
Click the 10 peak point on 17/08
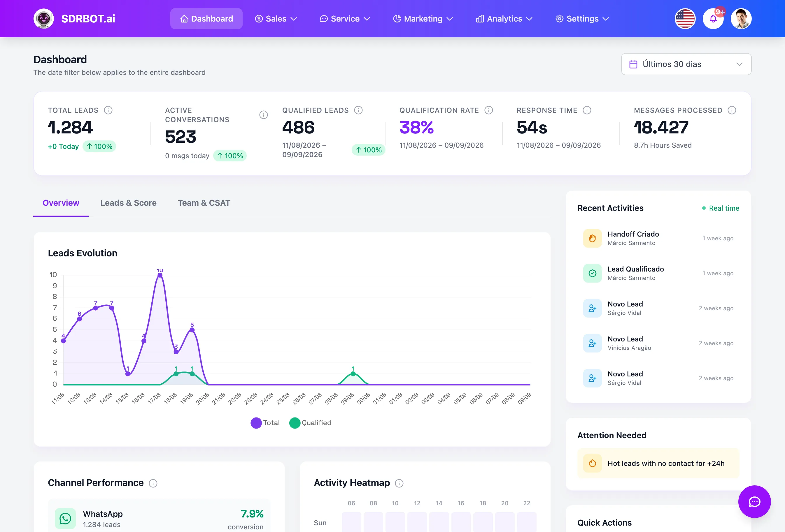click(160, 275)
